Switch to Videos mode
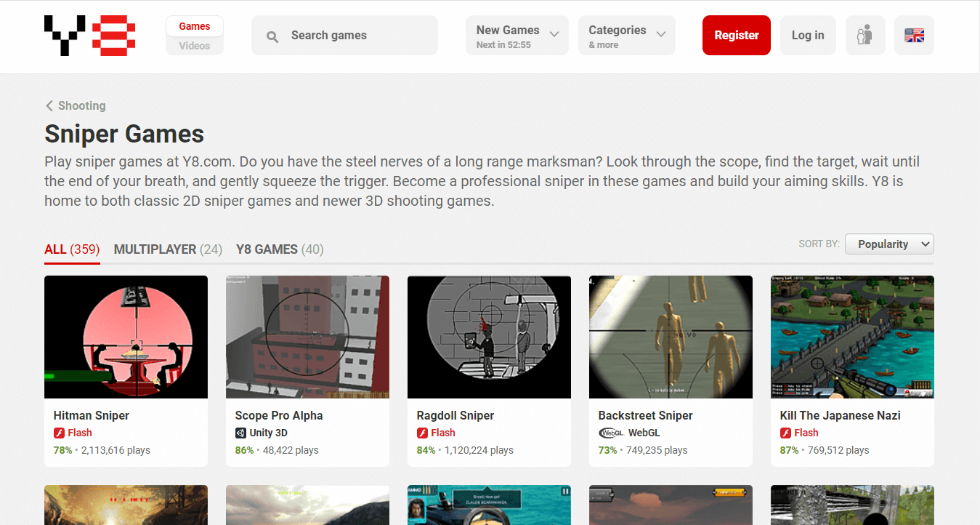 point(195,46)
